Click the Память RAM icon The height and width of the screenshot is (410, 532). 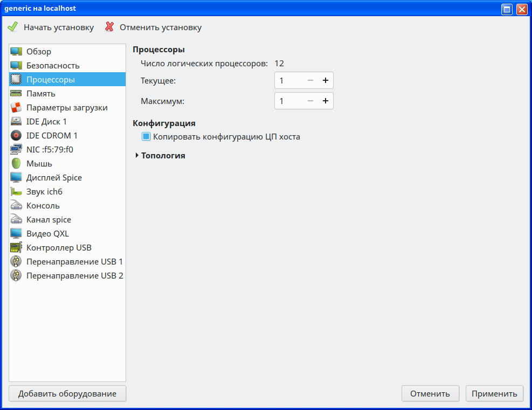[x=16, y=93]
